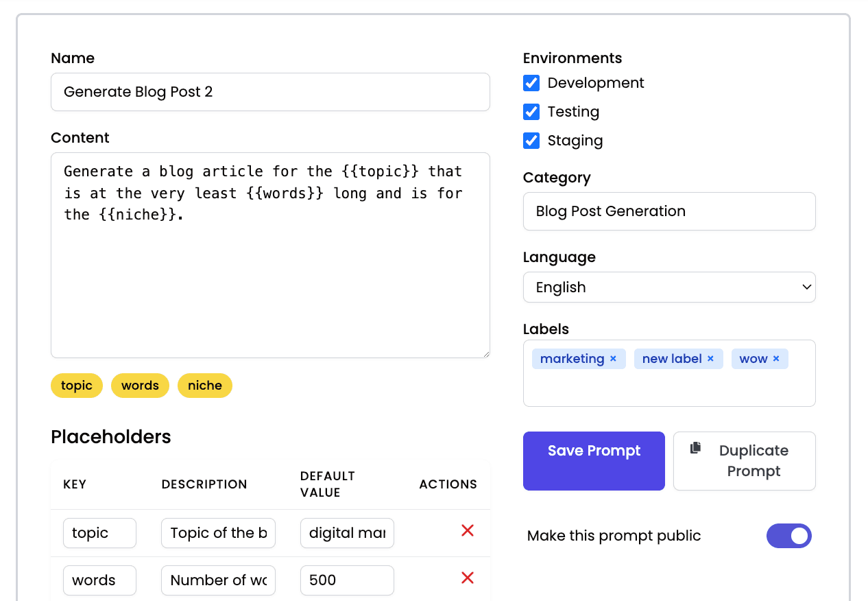Screen dimensions: 868x601
Task: Uncheck the Testing environment
Action: [531, 111]
